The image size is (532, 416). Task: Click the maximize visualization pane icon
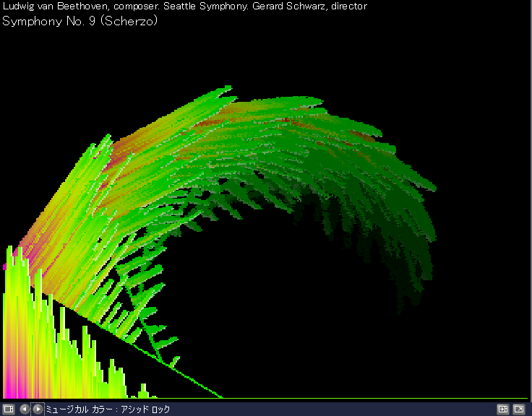tap(503, 409)
